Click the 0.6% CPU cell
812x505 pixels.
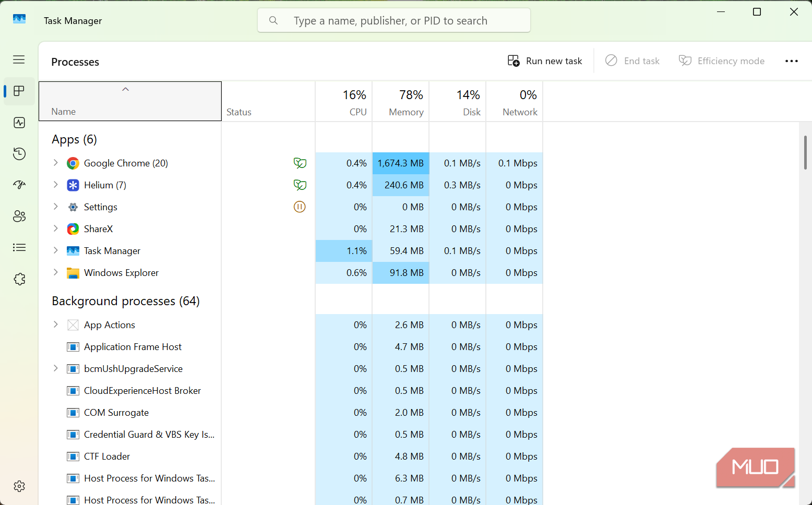[344, 273]
